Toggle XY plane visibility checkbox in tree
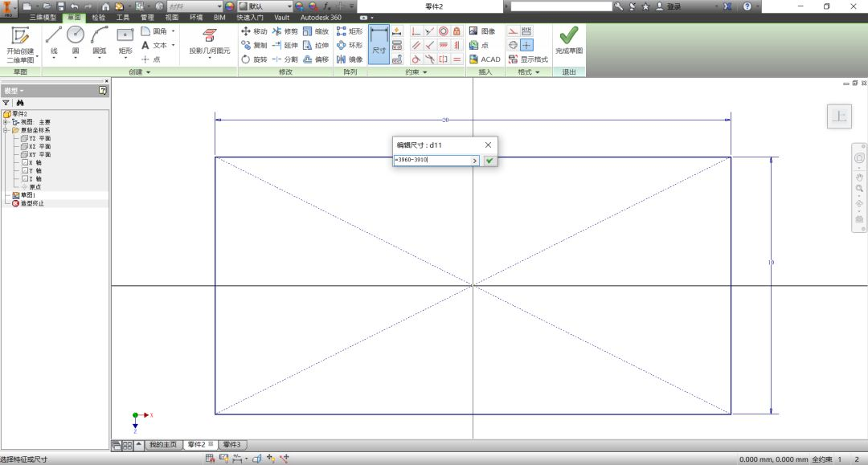The height and width of the screenshot is (465, 868). pos(24,154)
